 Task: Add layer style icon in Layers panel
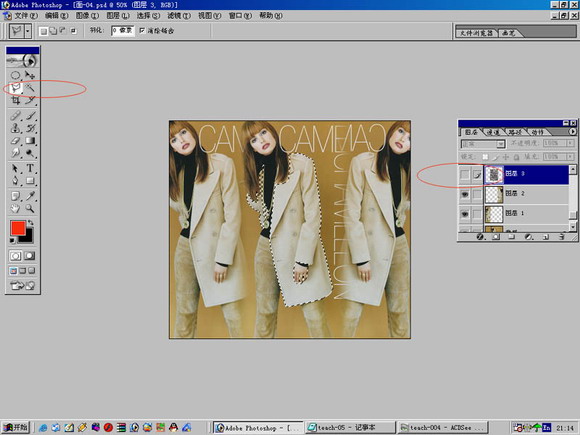pos(480,237)
